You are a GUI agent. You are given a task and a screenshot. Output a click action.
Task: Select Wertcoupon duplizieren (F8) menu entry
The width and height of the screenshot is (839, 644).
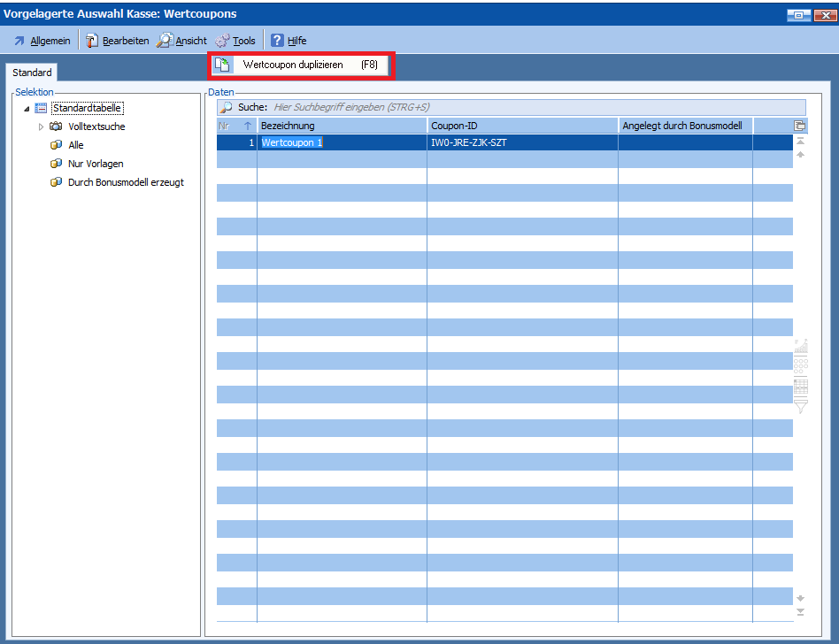[301, 65]
